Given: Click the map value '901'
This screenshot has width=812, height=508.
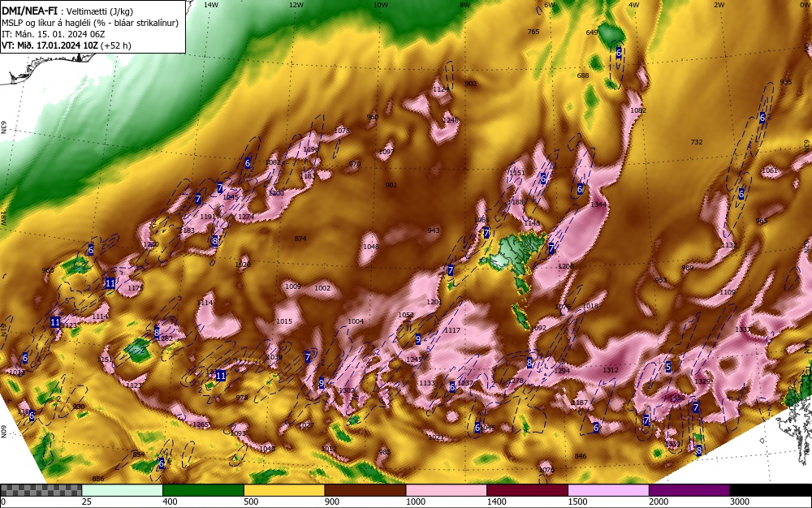Looking at the screenshot, I should (x=391, y=185).
